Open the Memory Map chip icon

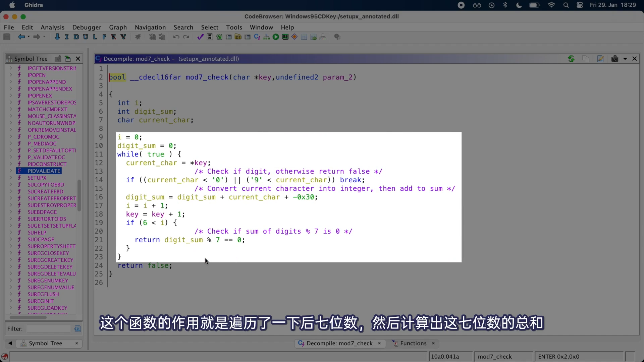click(x=285, y=37)
